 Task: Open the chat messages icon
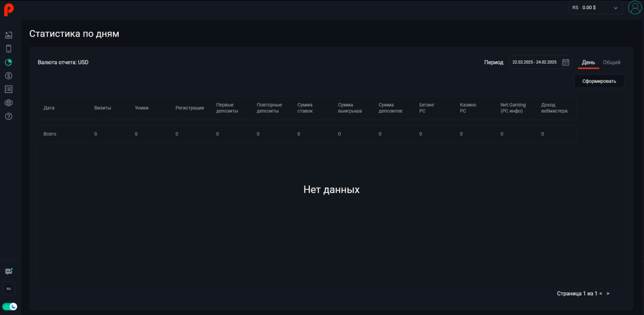pos(9,271)
